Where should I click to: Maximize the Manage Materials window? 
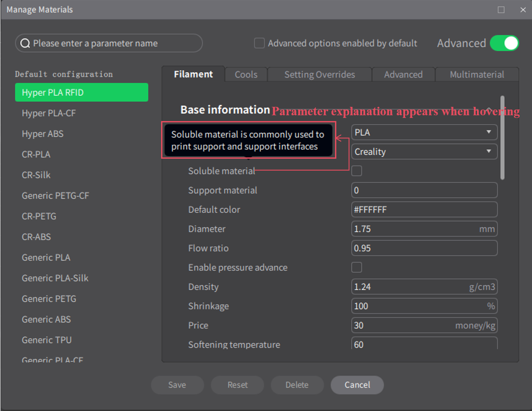[x=501, y=10]
